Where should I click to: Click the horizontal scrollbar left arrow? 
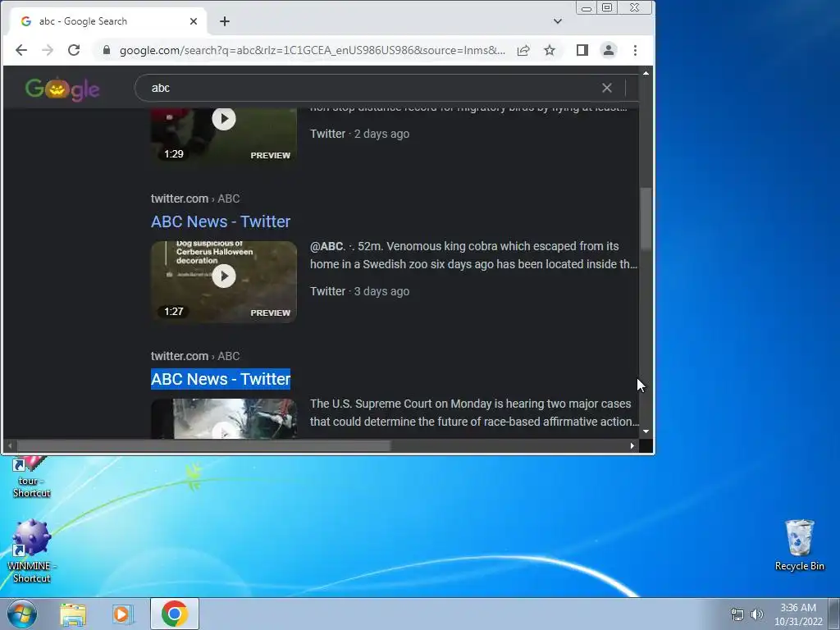coord(10,445)
